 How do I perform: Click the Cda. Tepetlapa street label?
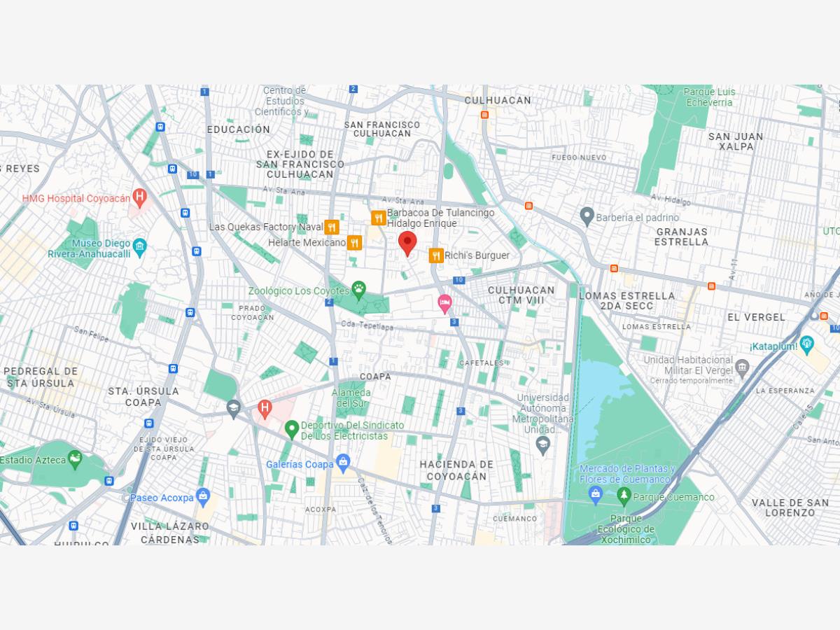coord(367,325)
